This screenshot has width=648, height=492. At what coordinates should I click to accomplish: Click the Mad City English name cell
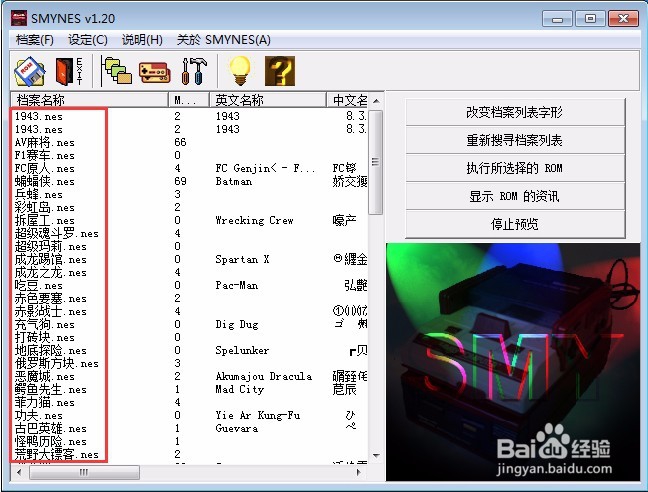[x=239, y=390]
